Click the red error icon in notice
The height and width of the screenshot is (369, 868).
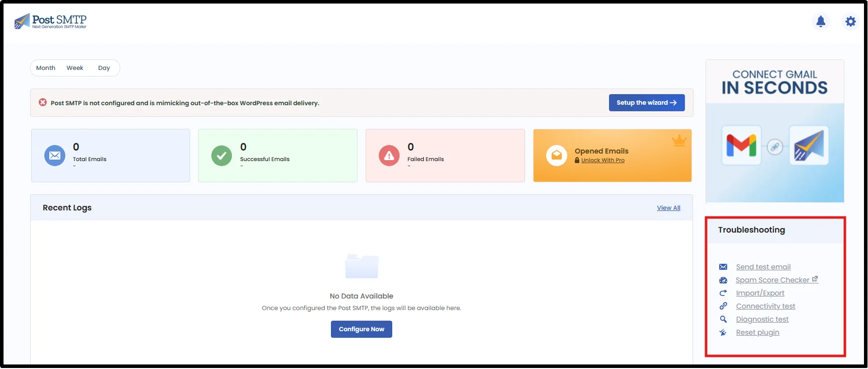(43, 102)
